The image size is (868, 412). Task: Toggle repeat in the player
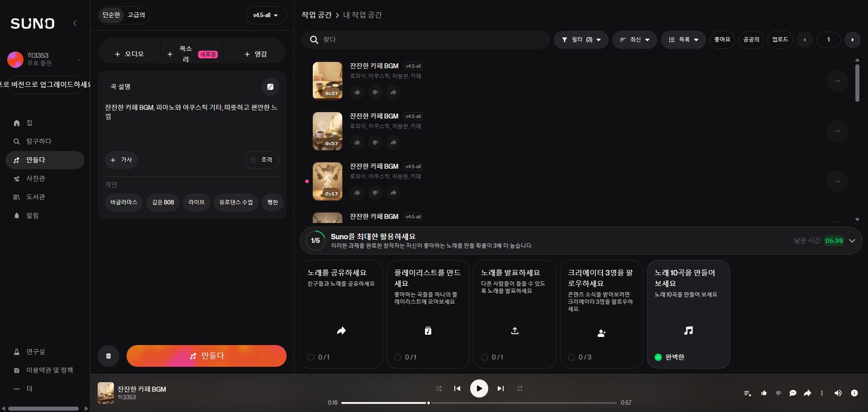tap(520, 388)
